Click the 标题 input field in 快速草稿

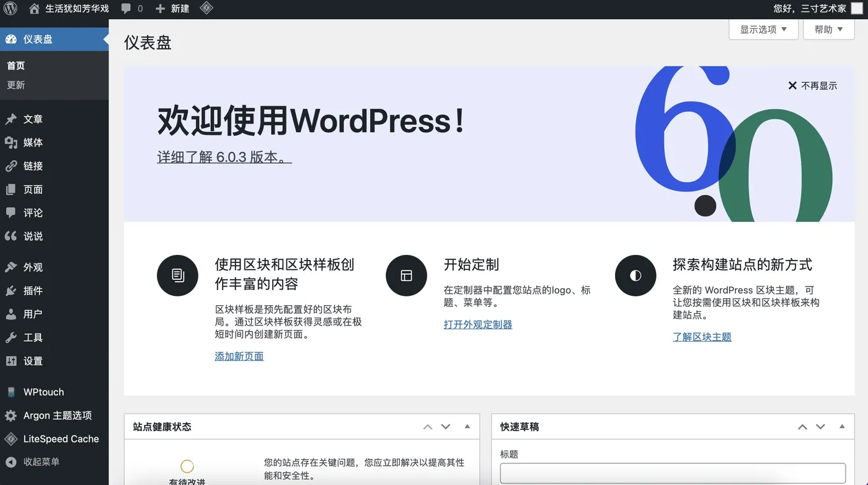tap(673, 473)
